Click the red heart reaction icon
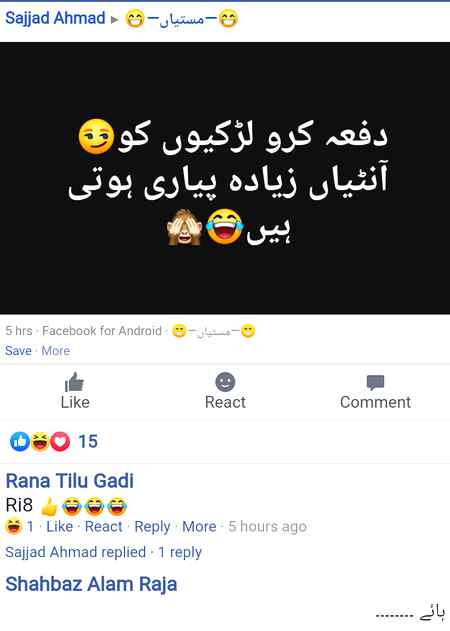 point(60,441)
